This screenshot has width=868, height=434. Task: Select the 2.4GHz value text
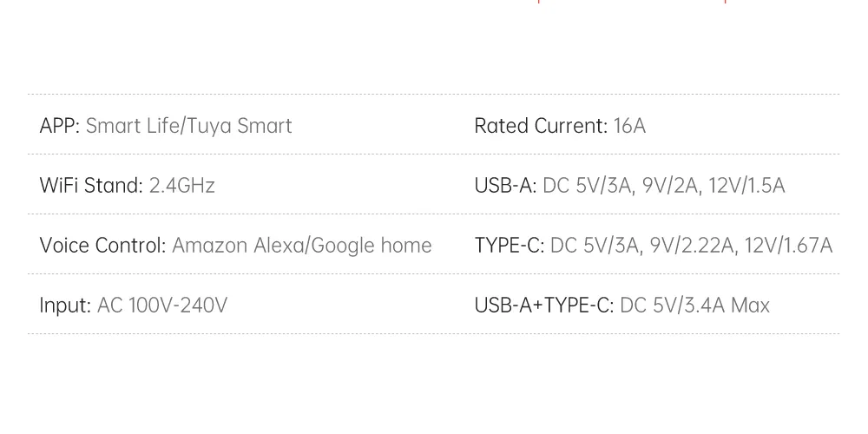182,186
